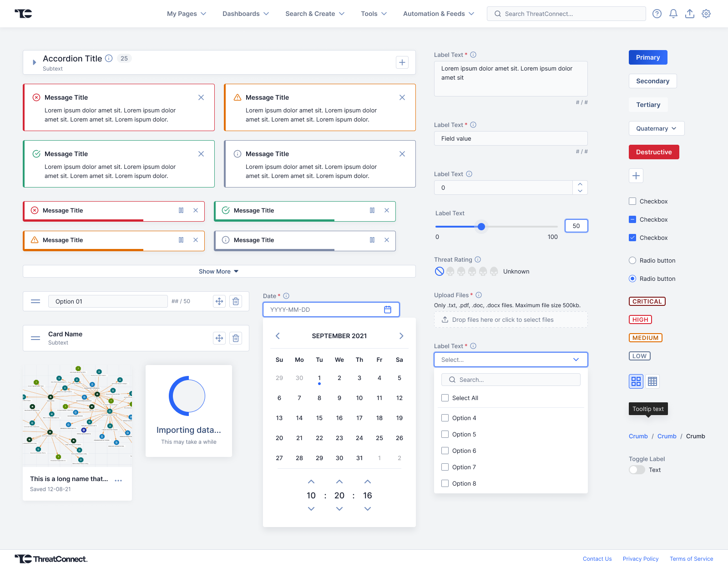
Task: Click the Label Text slider handle
Action: (x=481, y=226)
